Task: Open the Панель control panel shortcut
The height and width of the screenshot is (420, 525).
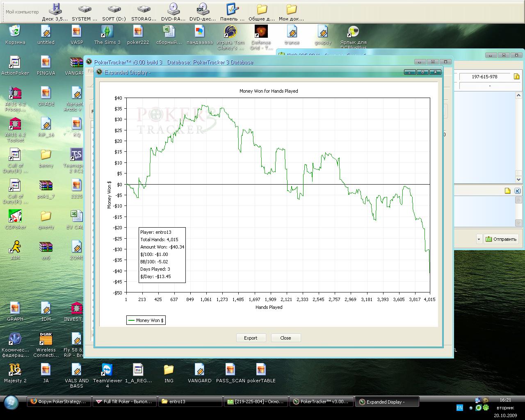Action: [232, 12]
